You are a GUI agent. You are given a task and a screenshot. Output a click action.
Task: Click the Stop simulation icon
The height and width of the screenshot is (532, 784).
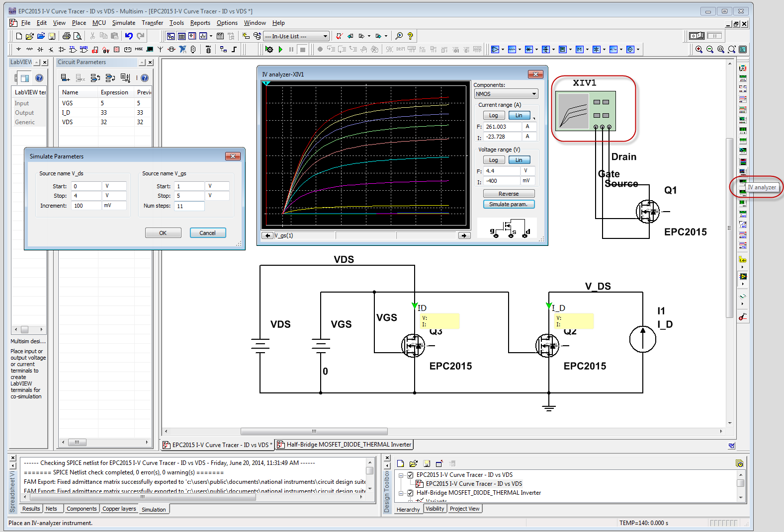(302, 50)
